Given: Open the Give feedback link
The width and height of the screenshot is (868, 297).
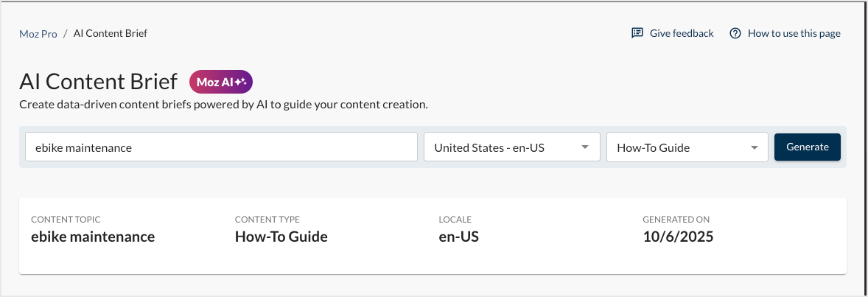Looking at the screenshot, I should point(682,33).
